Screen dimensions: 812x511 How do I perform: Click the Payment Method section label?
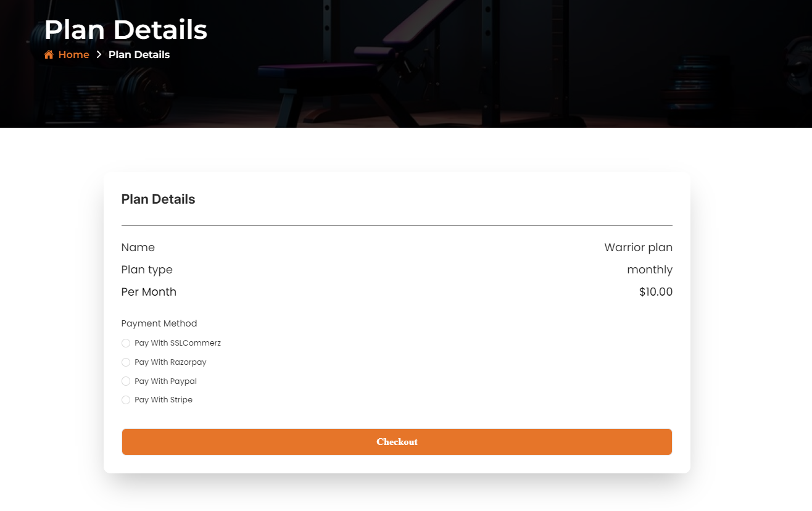click(159, 323)
